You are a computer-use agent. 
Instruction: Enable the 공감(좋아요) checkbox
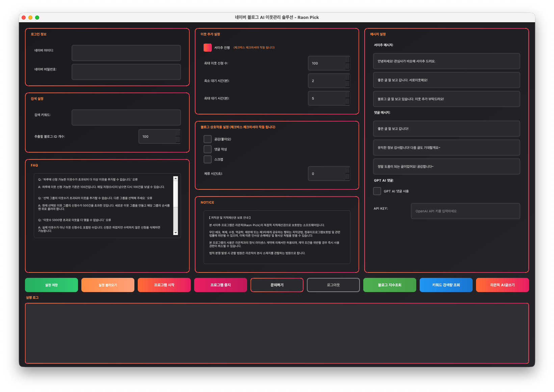pos(208,139)
